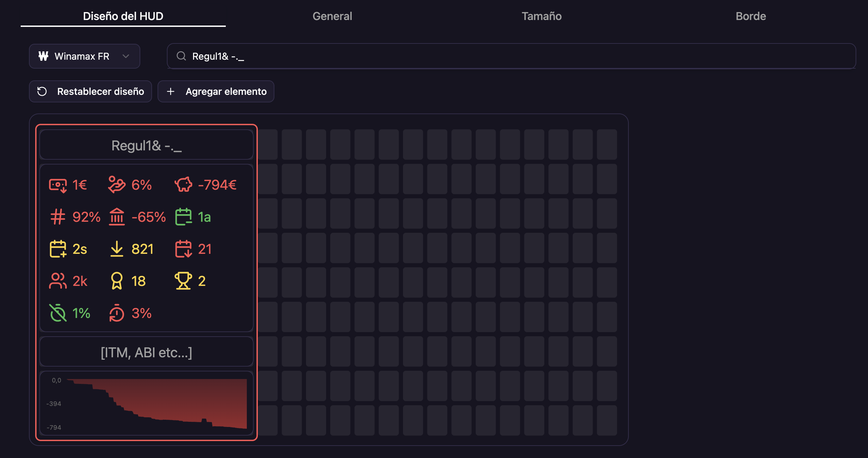Click the hand-coins icon next to 6%
Viewport: 868px width, 458px height.
click(117, 185)
